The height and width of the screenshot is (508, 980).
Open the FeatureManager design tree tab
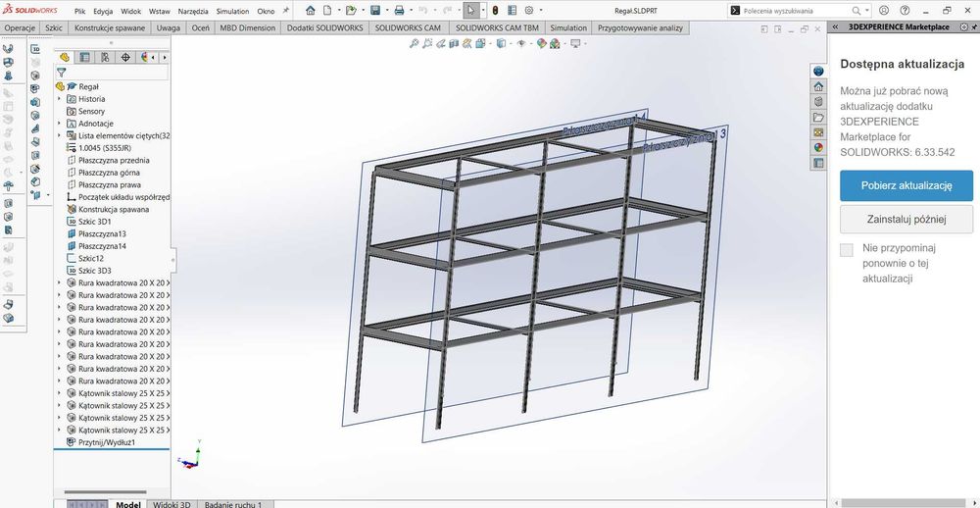[64, 57]
